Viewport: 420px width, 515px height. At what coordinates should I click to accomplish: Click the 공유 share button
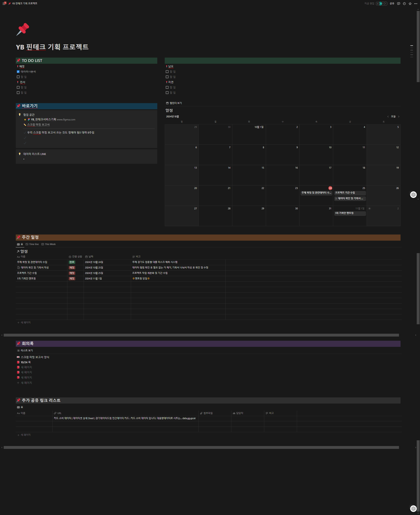[392, 4]
